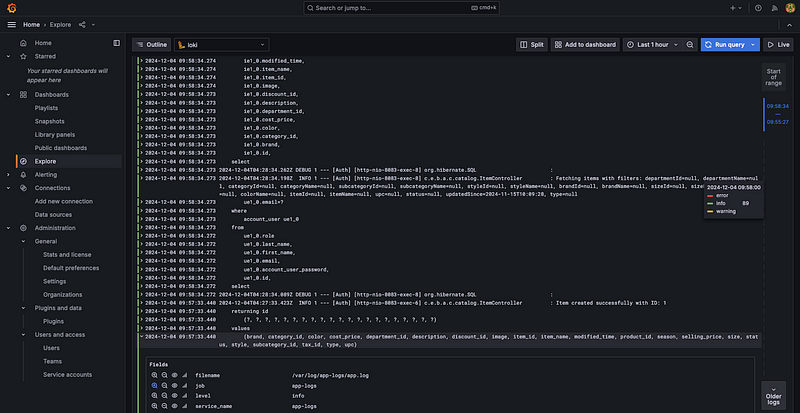Collapse the Administration section in sidebar
The width and height of the screenshot is (800, 413).
point(8,228)
